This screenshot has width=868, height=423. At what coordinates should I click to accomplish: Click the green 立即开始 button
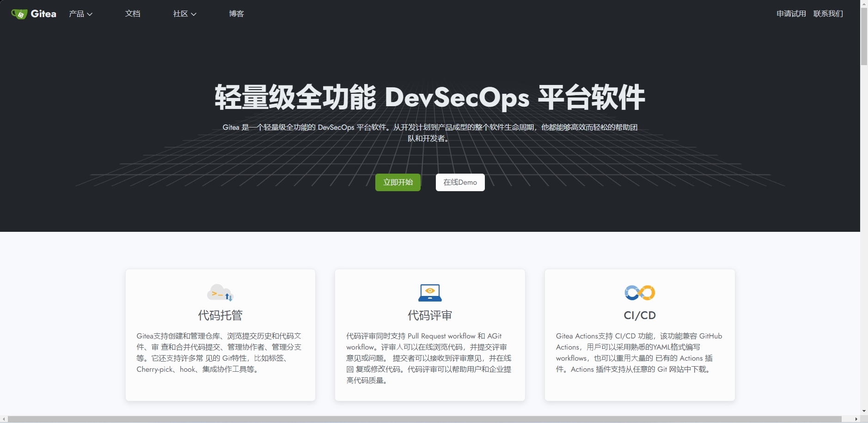click(x=398, y=182)
